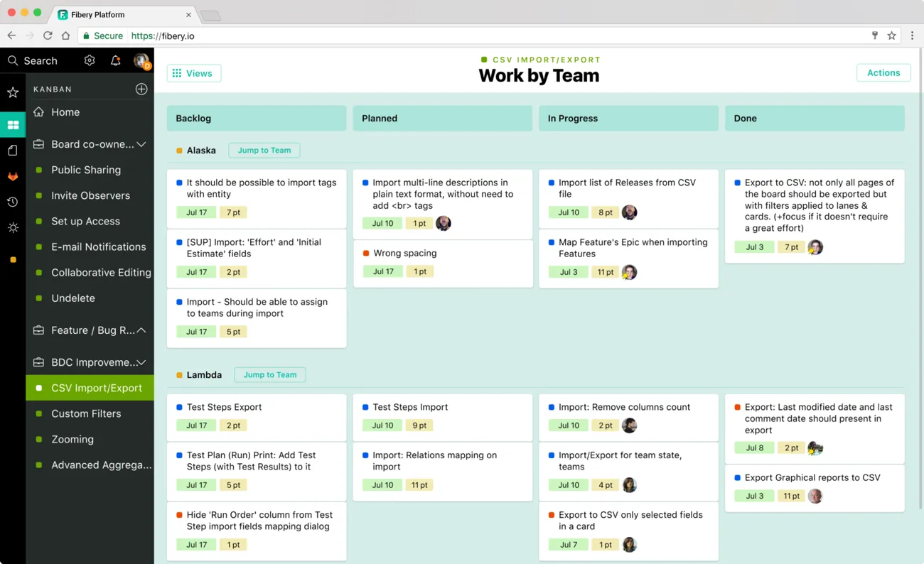
Task: Open notifications via the bell icon
Action: tap(115, 60)
